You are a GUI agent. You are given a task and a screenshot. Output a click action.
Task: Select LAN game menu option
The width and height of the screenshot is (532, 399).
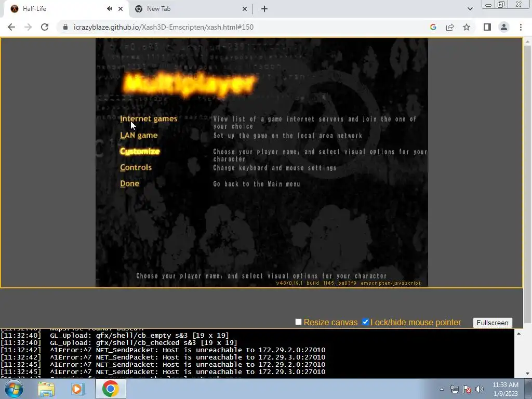point(139,135)
